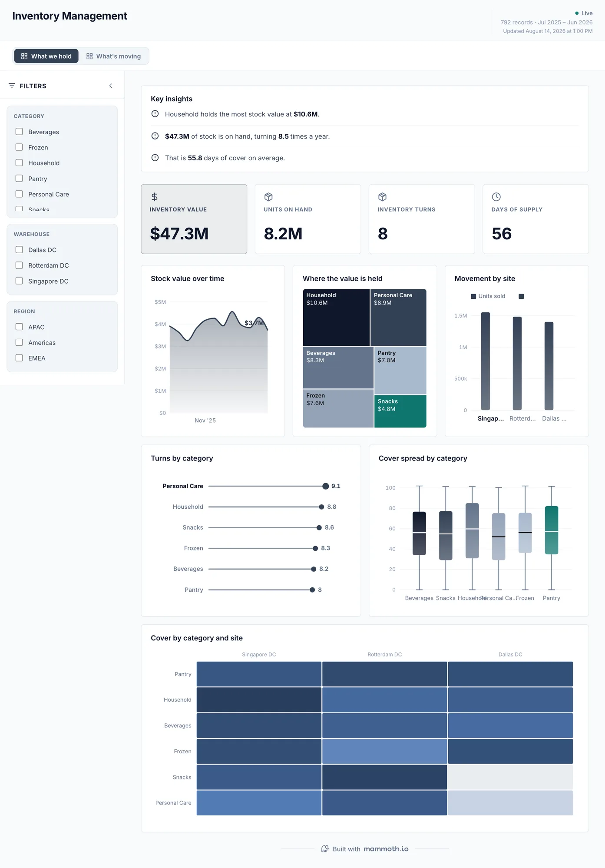The image size is (605, 868).
Task: Click the info icon beside Household insight
Action: [155, 114]
